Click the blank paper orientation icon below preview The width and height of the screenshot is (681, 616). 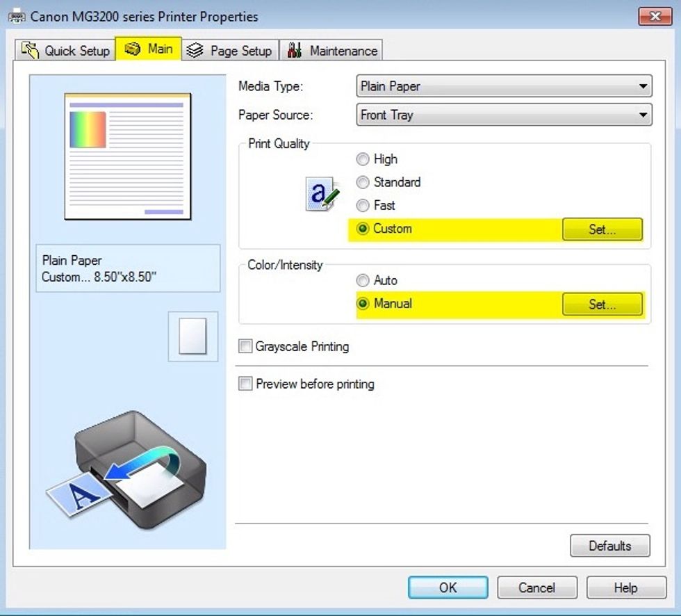point(192,337)
